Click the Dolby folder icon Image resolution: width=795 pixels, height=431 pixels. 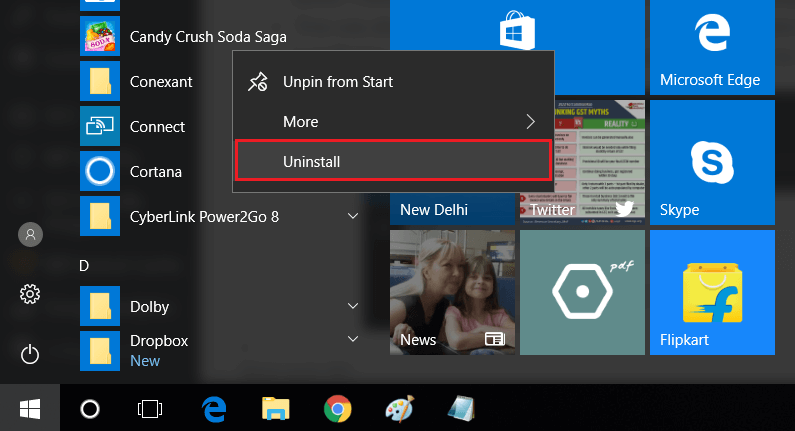click(100, 306)
